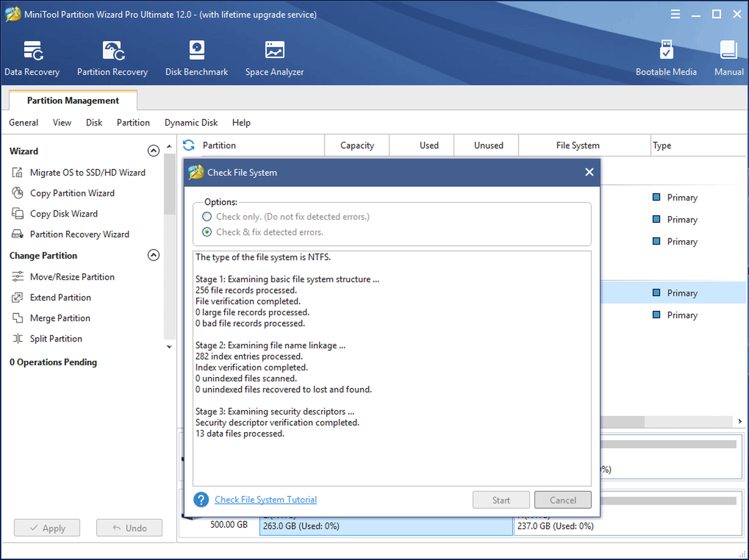Image resolution: width=749 pixels, height=560 pixels.
Task: Open the Disk Benchmark tool
Action: 197,59
